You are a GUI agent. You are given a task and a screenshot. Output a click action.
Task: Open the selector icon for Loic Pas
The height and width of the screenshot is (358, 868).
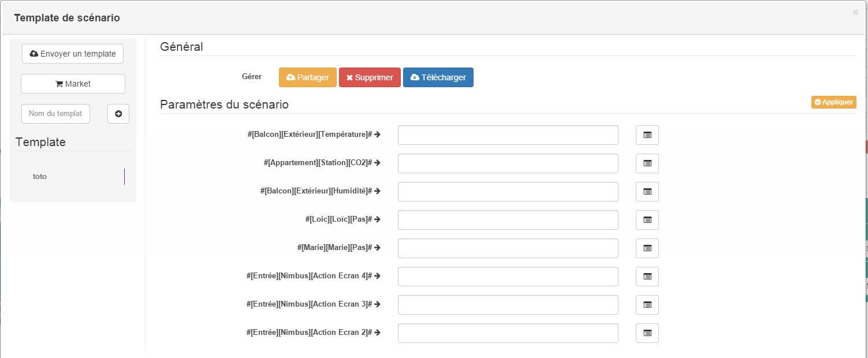pos(647,220)
